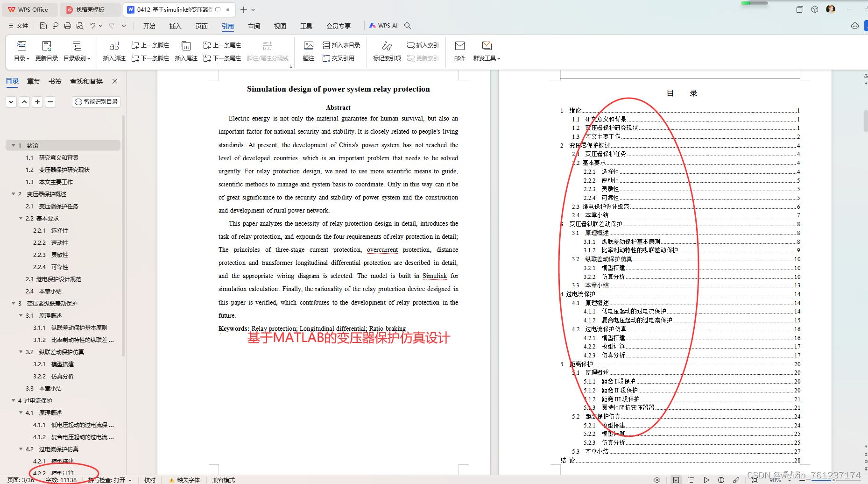868x484 pixels.
Task: Click the zoom out minus beside slider
Action: coord(801,480)
